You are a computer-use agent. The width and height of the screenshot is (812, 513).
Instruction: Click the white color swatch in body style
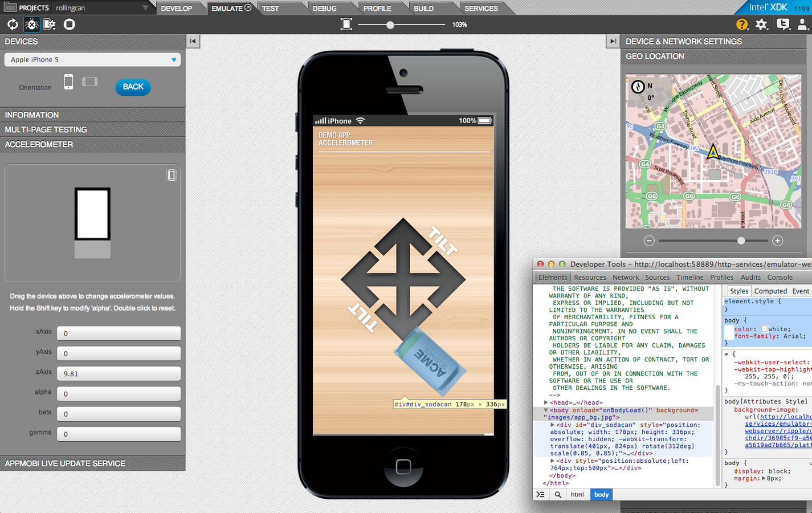tap(764, 329)
